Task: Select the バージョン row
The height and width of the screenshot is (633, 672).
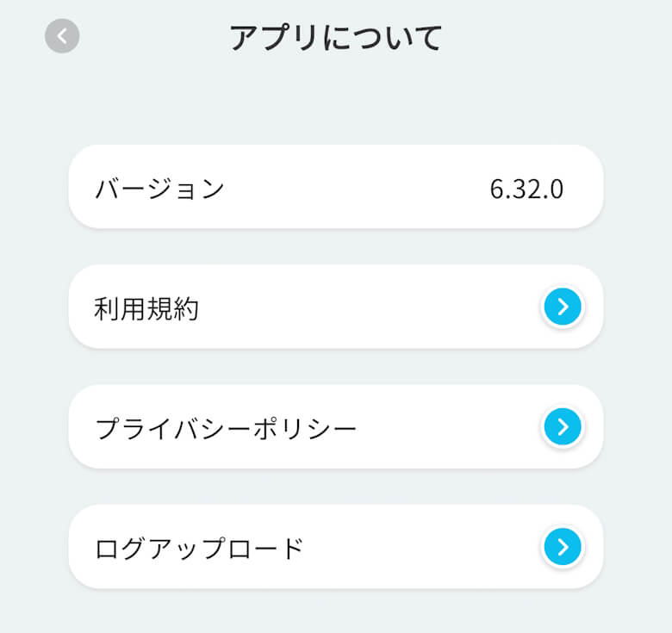Action: (x=335, y=187)
